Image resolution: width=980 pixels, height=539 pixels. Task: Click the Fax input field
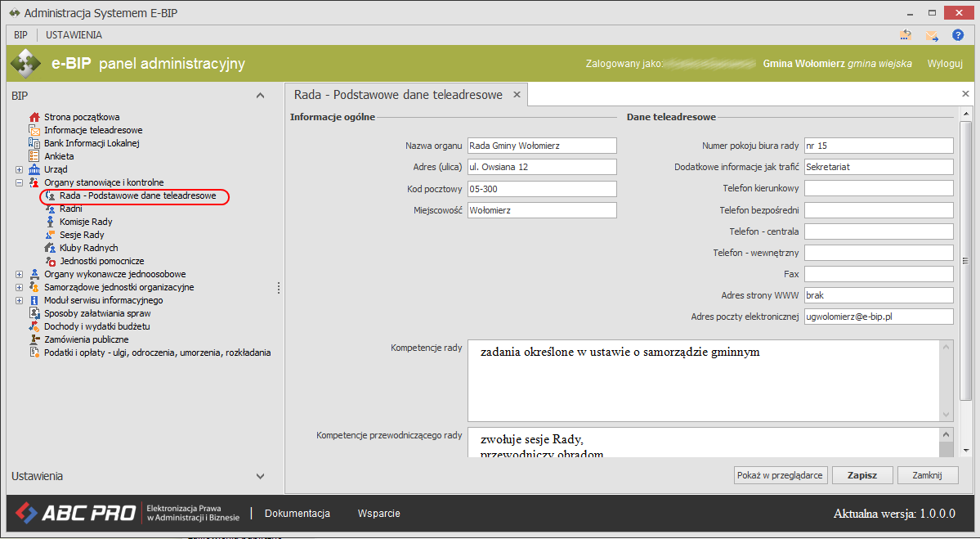(879, 274)
